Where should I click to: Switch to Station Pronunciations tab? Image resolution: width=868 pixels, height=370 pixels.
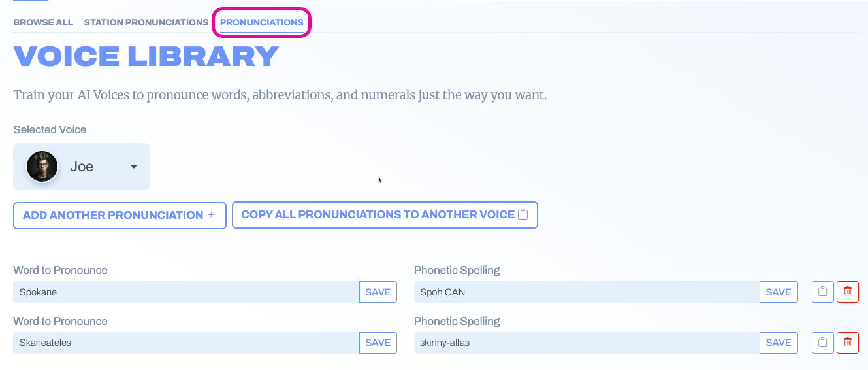[146, 22]
